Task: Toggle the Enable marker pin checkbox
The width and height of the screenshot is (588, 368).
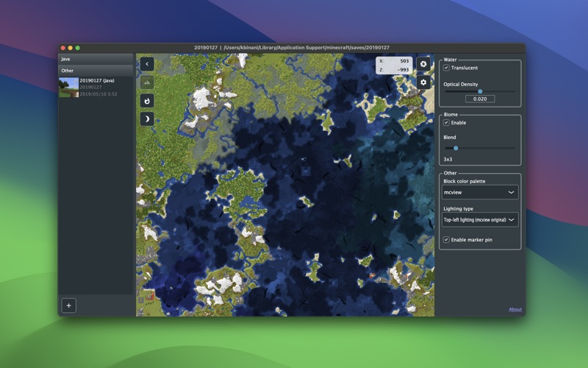Action: [446, 240]
